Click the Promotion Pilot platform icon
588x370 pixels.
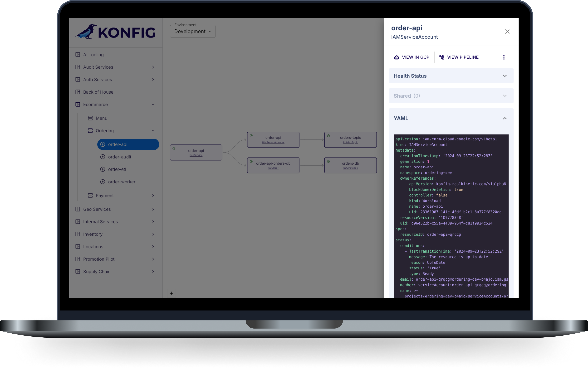78,259
